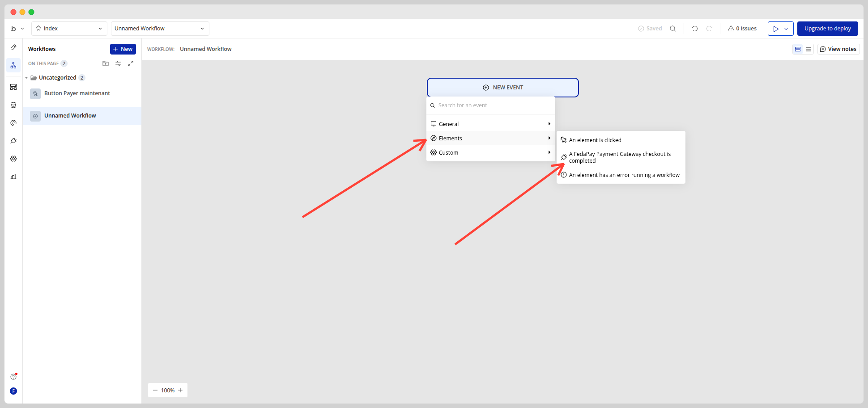Open the Data tab database icon
This screenshot has height=408, width=868.
(13, 105)
